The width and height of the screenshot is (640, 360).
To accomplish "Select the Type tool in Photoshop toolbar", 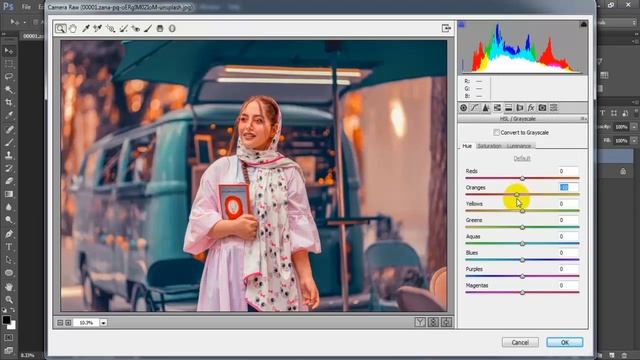I will (x=9, y=247).
